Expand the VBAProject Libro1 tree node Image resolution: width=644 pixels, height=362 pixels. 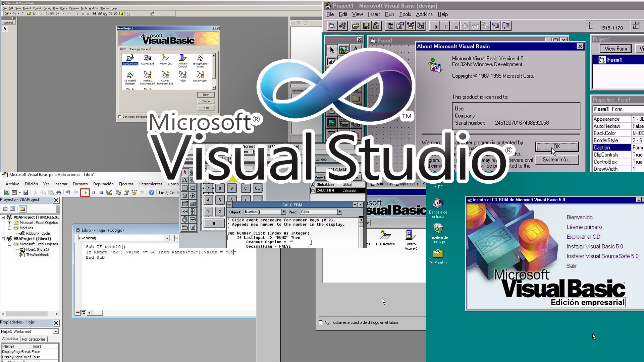[x=4, y=239]
